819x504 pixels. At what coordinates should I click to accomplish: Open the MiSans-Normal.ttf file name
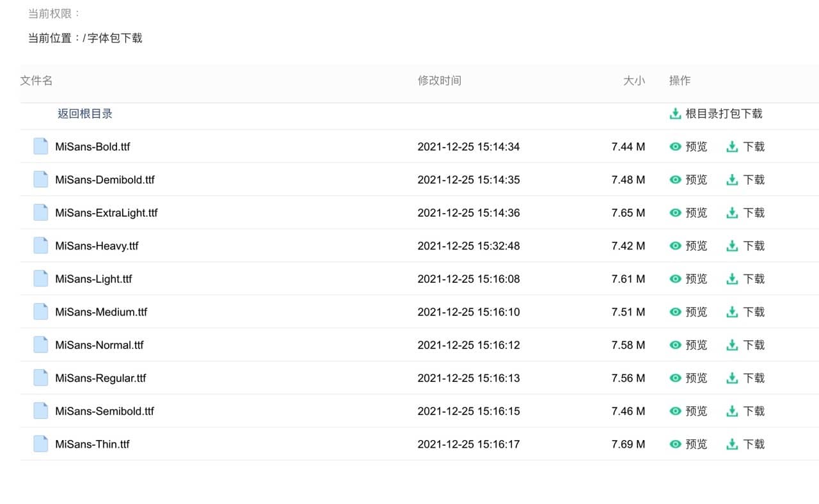[x=99, y=345]
